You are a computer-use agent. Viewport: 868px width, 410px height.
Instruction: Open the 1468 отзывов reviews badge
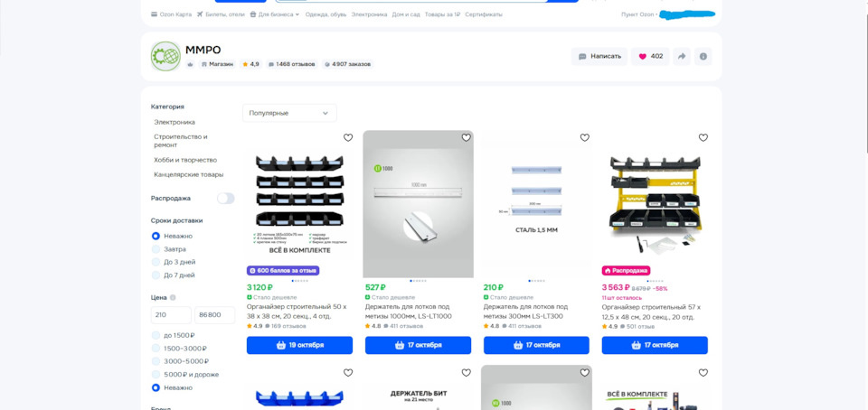coord(292,64)
